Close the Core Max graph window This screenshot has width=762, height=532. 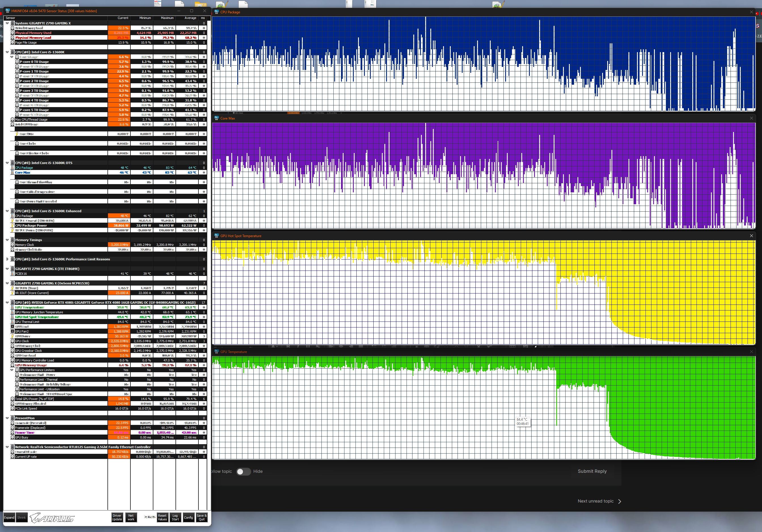[752, 118]
